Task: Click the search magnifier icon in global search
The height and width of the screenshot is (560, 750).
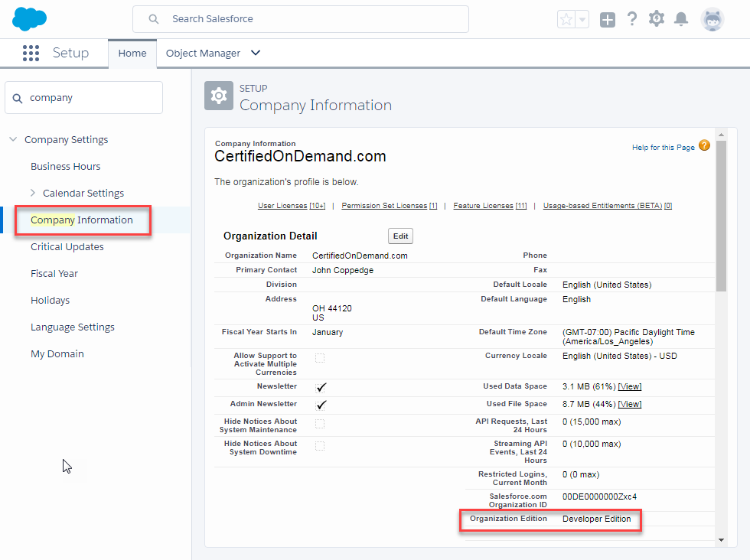Action: [154, 19]
